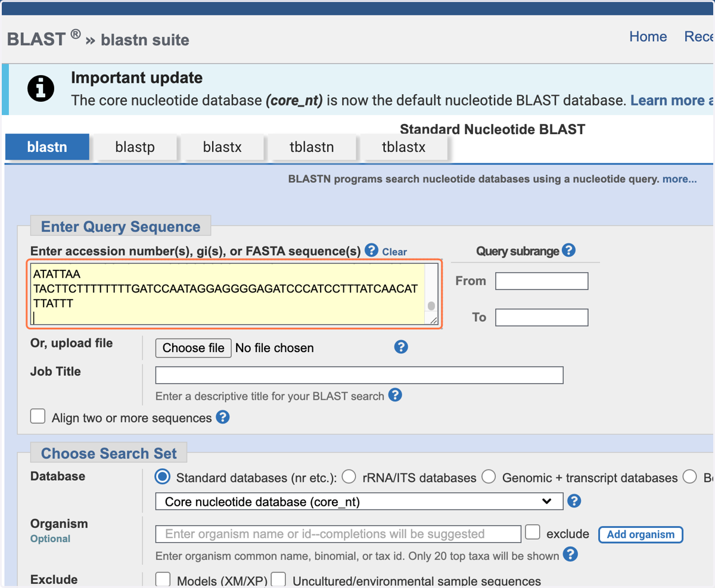Image resolution: width=715 pixels, height=588 pixels.
Task: Open the more... link about BLASTN programs
Action: click(x=680, y=179)
